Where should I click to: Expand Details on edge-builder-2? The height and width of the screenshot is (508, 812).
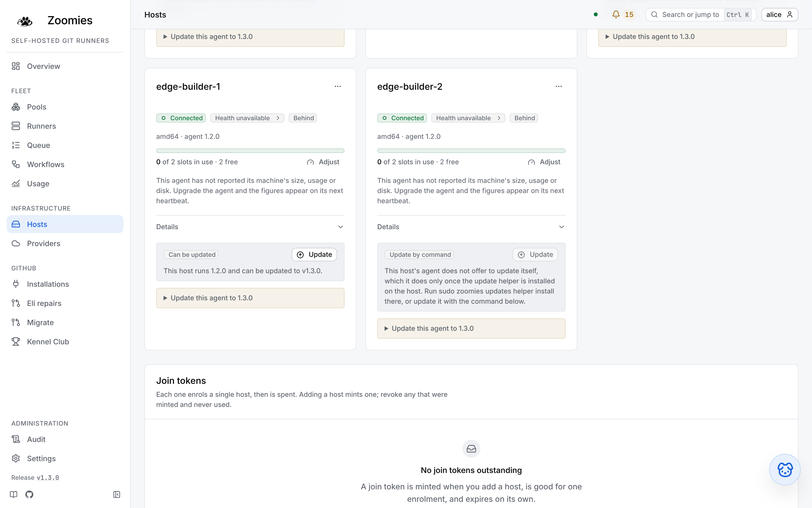click(x=471, y=227)
